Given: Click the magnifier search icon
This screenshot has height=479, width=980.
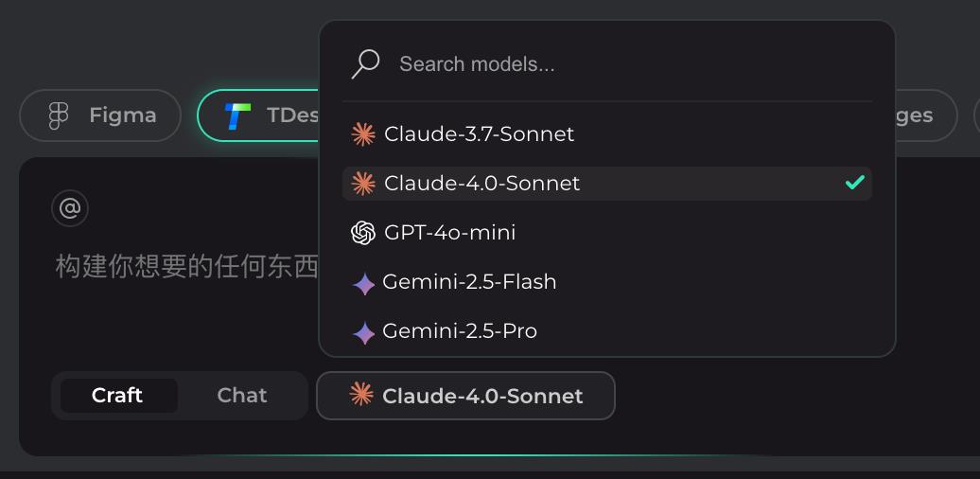Looking at the screenshot, I should [366, 63].
